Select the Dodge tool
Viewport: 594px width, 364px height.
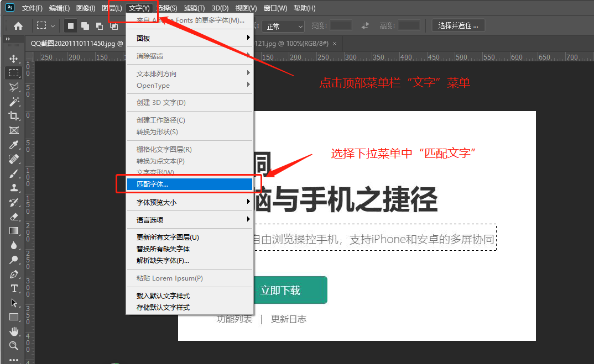pos(14,260)
